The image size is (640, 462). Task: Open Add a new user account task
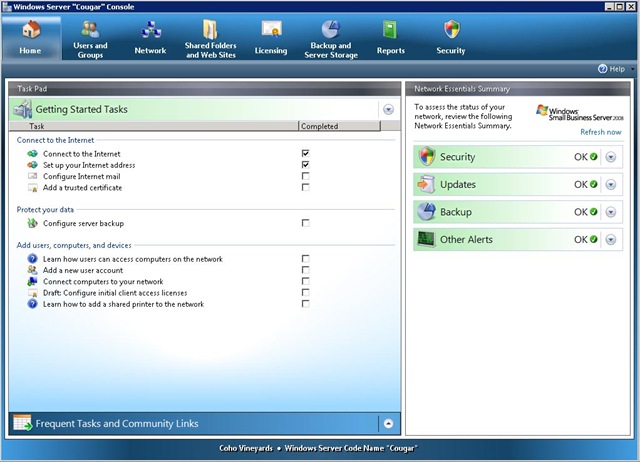coord(83,270)
